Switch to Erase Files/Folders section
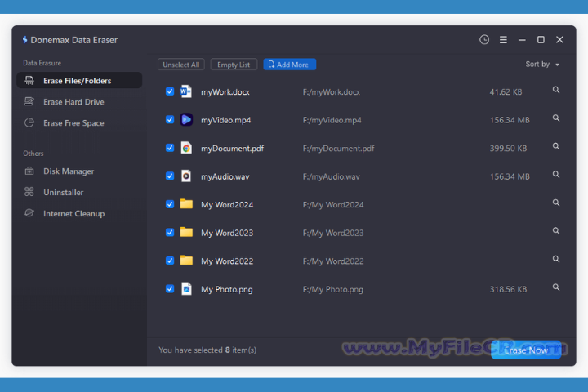Image resolution: width=588 pixels, height=392 pixels. 79,80
